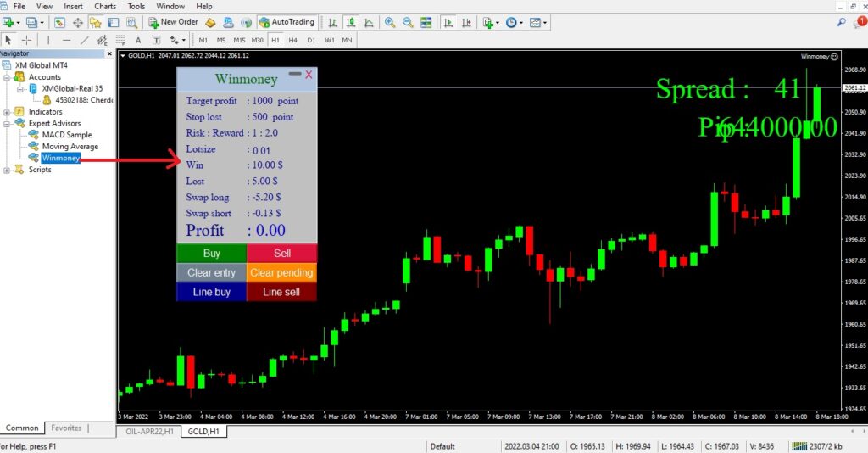This screenshot has height=453, width=868.
Task: Select the Horizontal Line drawing tool
Action: tap(66, 40)
